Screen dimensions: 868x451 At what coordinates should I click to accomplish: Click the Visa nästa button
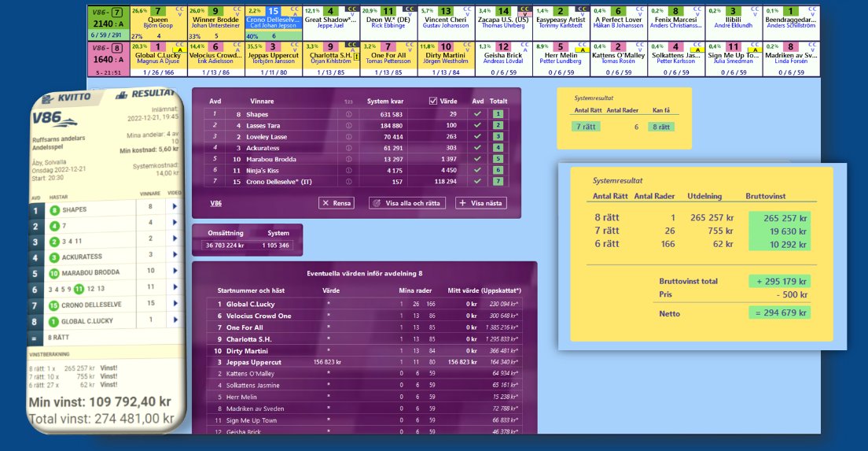[480, 203]
